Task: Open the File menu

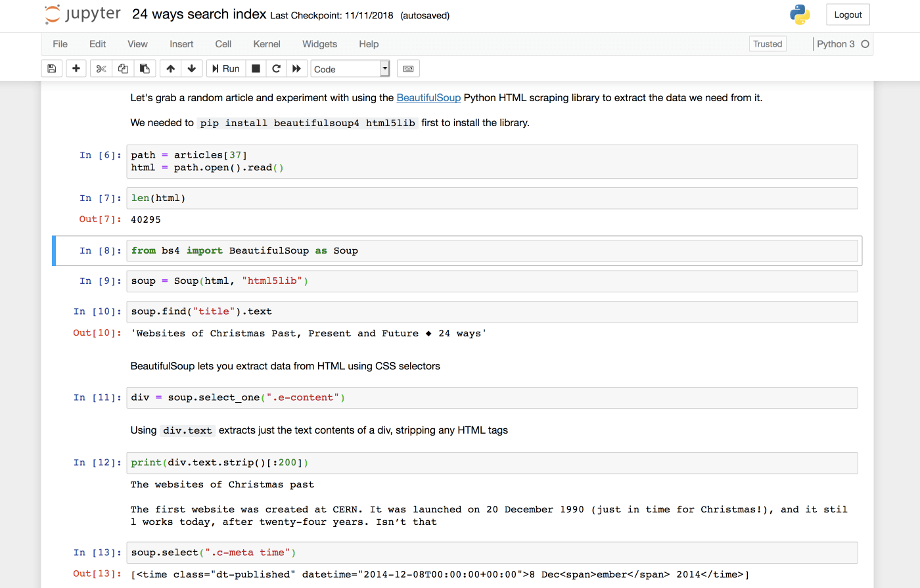Action: (x=60, y=44)
